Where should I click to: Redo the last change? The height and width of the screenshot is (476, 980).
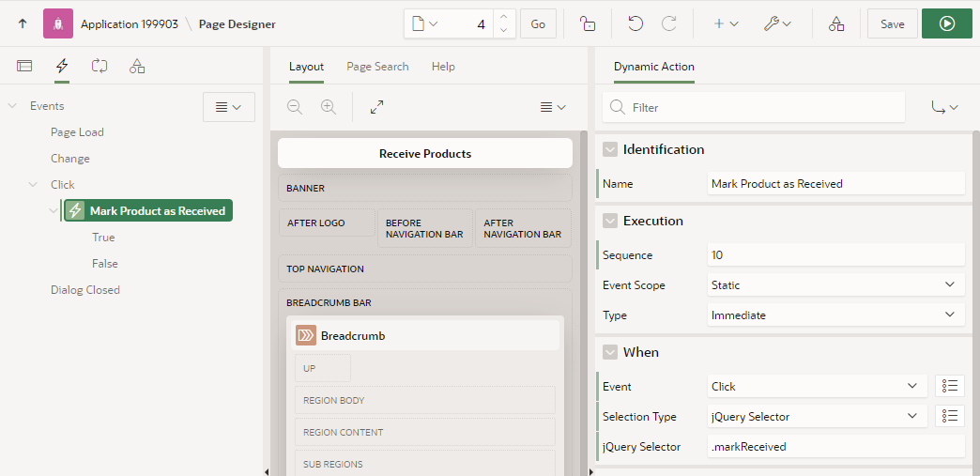pos(668,23)
